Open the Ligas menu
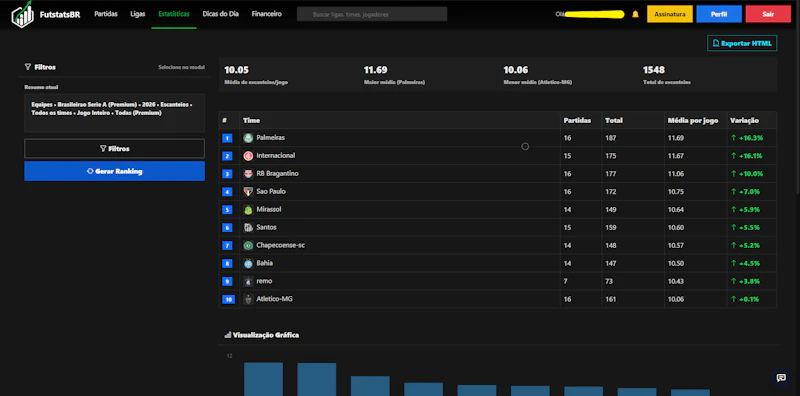800x396 pixels. point(138,14)
